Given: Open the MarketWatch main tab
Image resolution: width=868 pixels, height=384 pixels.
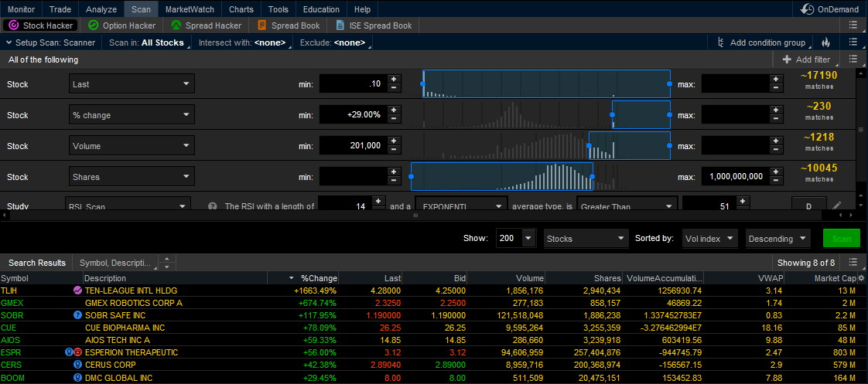Looking at the screenshot, I should coord(190,9).
